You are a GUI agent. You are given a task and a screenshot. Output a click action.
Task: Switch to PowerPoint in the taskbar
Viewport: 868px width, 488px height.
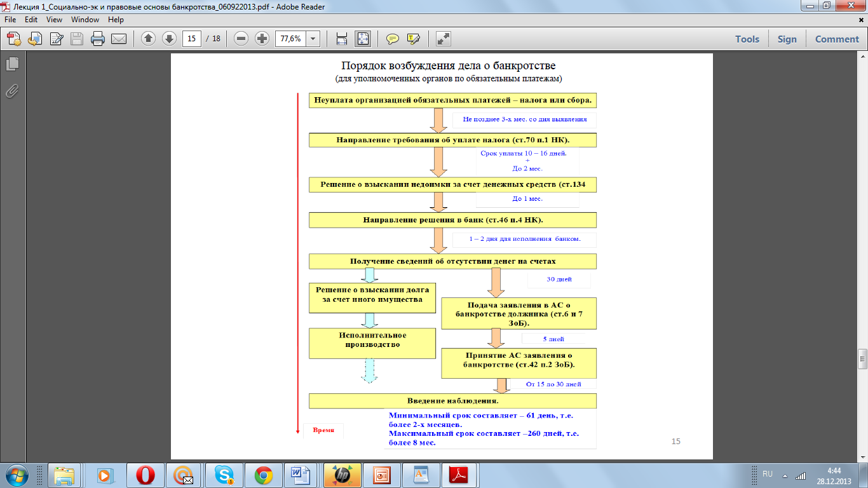(381, 475)
